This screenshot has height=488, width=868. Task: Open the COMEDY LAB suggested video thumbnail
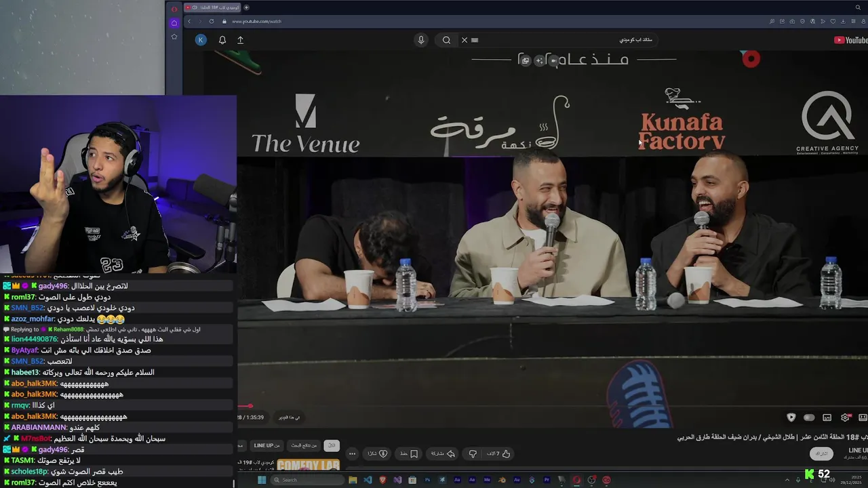[x=308, y=464]
